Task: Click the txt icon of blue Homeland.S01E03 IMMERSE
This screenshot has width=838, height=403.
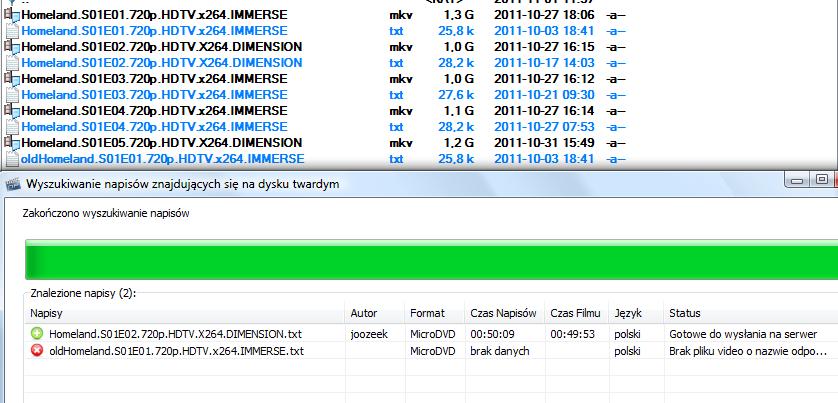Action: 11,95
